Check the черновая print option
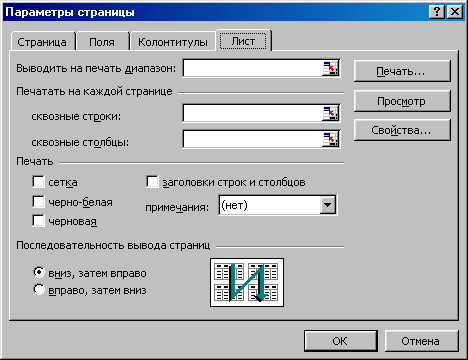 [38, 221]
